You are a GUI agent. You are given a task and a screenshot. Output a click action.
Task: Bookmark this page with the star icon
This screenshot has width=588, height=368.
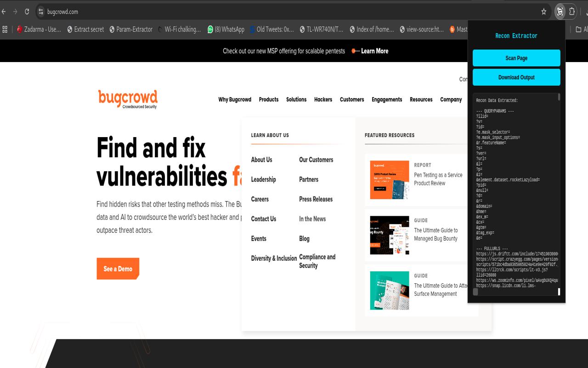544,11
